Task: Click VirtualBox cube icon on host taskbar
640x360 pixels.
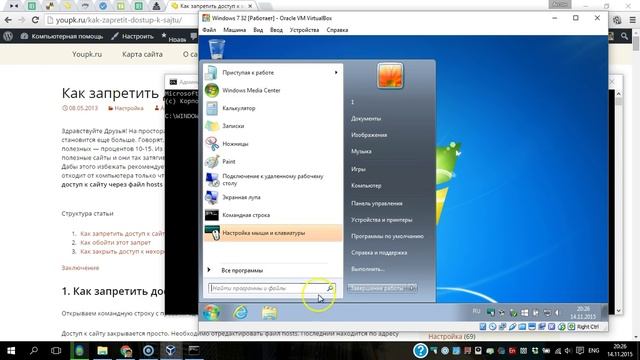Action: pyautogui.click(x=171, y=351)
